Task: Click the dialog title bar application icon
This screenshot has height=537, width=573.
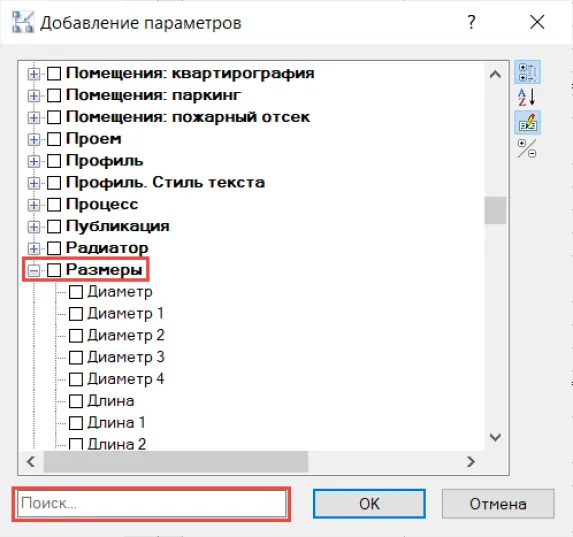Action: [x=23, y=22]
